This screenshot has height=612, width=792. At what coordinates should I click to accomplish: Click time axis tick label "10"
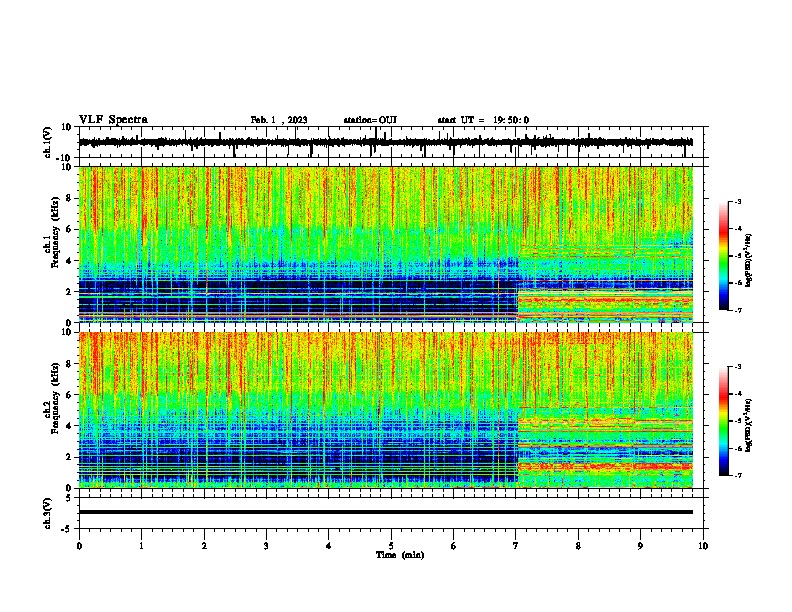click(703, 546)
